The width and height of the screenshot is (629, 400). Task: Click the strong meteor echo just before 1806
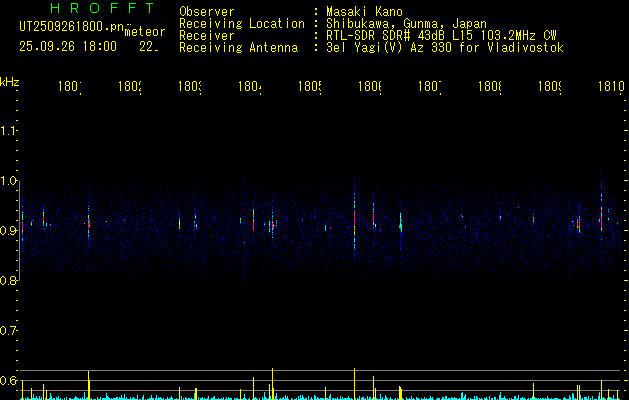pyautogui.click(x=355, y=219)
